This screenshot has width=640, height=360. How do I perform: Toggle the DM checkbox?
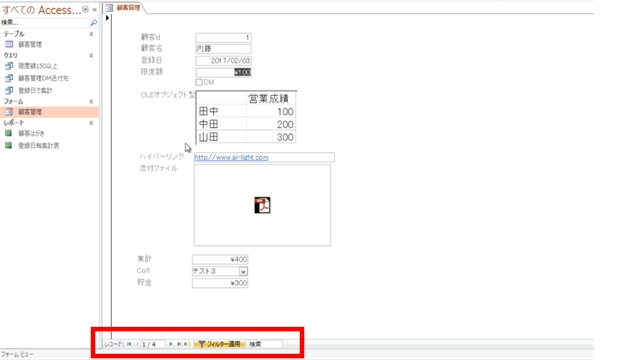pyautogui.click(x=199, y=82)
